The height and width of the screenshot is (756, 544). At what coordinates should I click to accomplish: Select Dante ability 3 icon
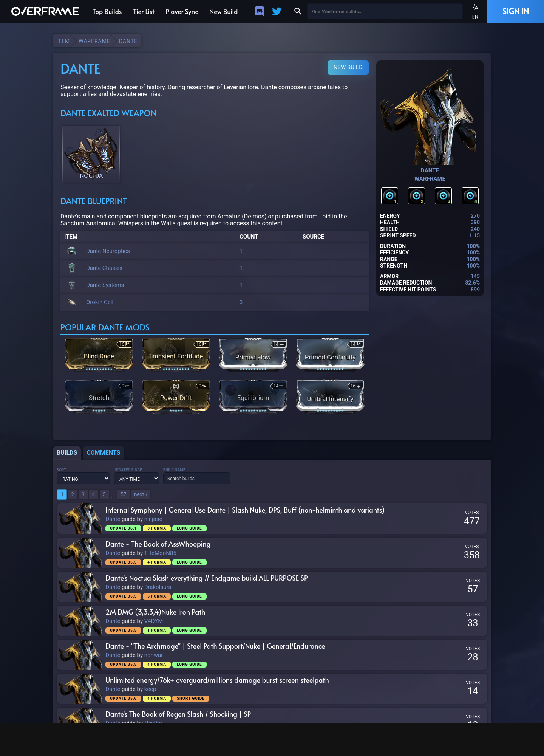pyautogui.click(x=443, y=196)
